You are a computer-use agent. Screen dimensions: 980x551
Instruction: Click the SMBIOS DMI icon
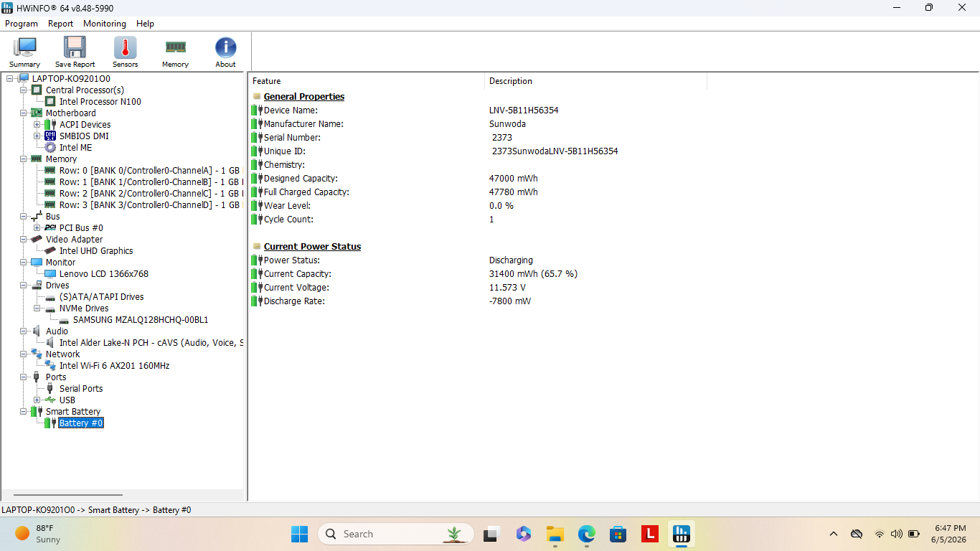pos(50,136)
